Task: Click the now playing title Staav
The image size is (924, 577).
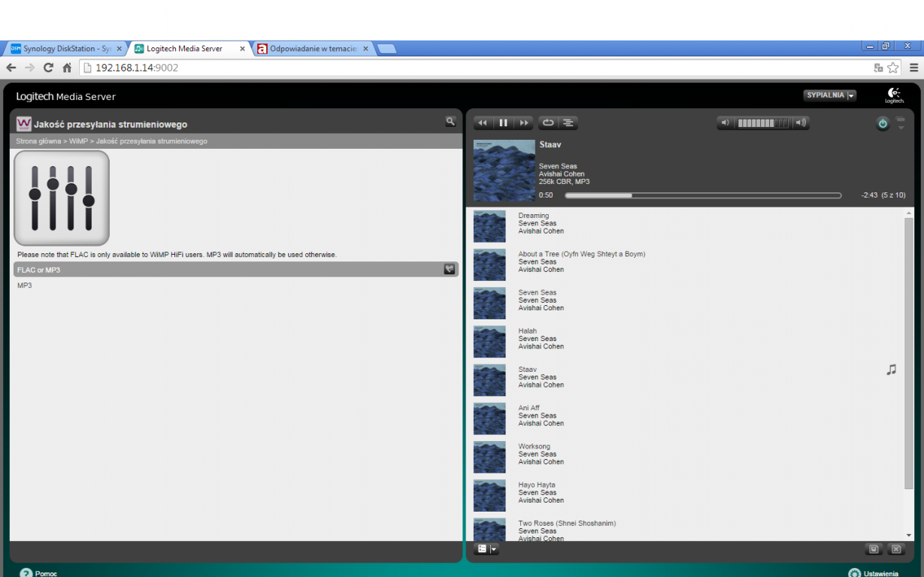Action: tap(550, 144)
